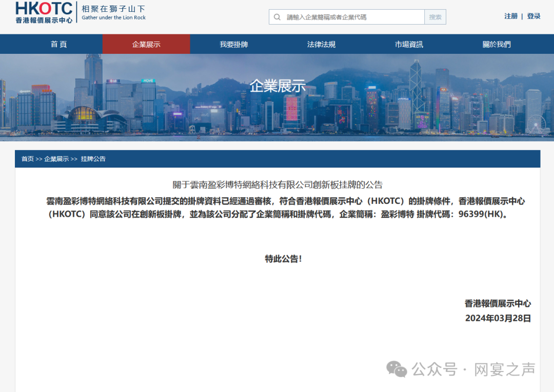The image size is (554, 392).
Task: Select the 企業展示 nav tab
Action: click(146, 44)
